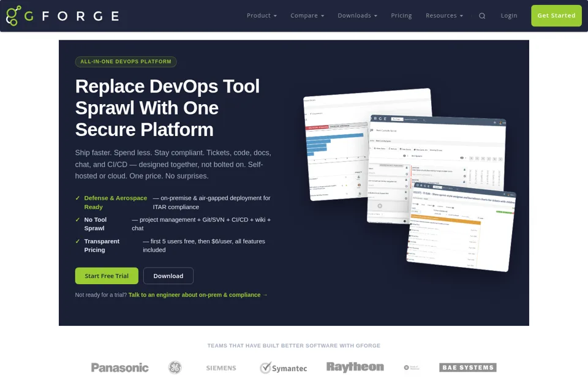
Task: Click the Siemens logo
Action: point(221,368)
